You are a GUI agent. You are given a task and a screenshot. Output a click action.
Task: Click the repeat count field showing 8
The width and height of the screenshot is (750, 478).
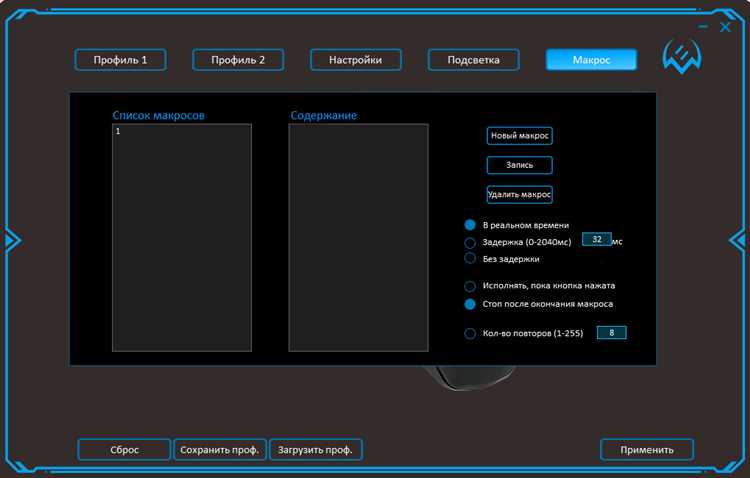tap(612, 333)
